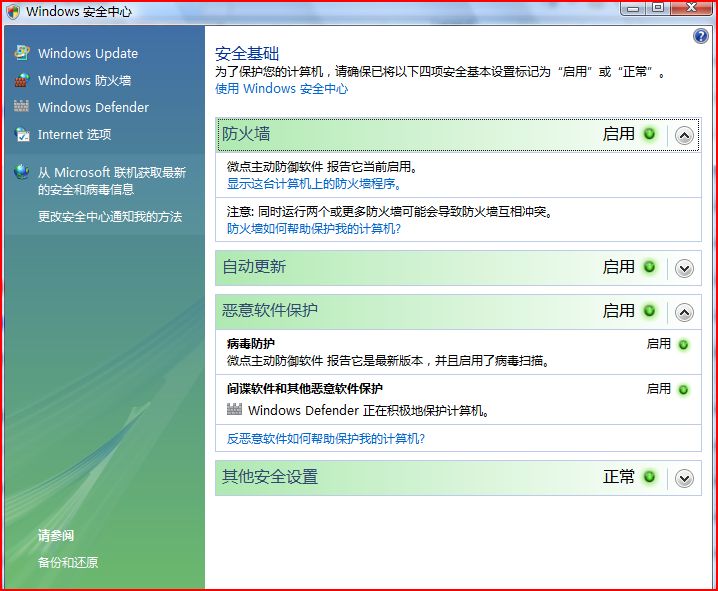Click the 安全基础 heading
This screenshot has width=718, height=591.
[247, 54]
